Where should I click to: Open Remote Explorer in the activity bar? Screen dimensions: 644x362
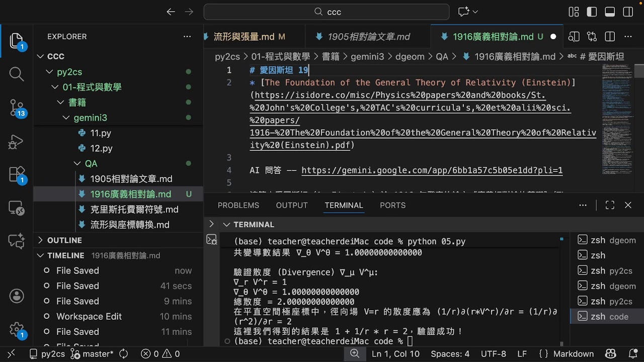[17, 208]
